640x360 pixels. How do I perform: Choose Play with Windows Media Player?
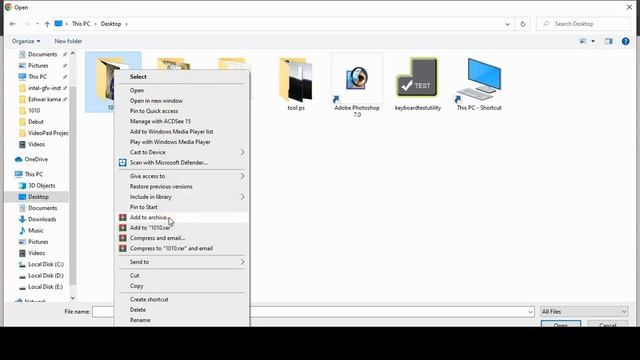tap(170, 142)
